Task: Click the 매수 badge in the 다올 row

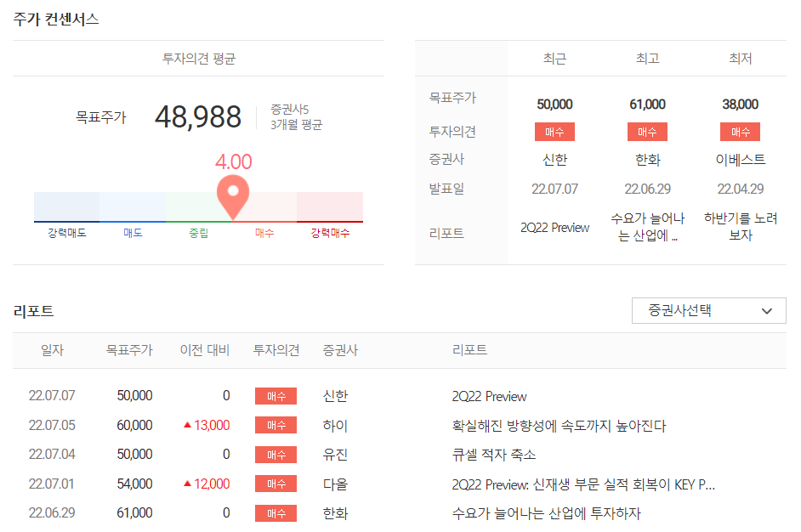Action: pyautogui.click(x=276, y=484)
